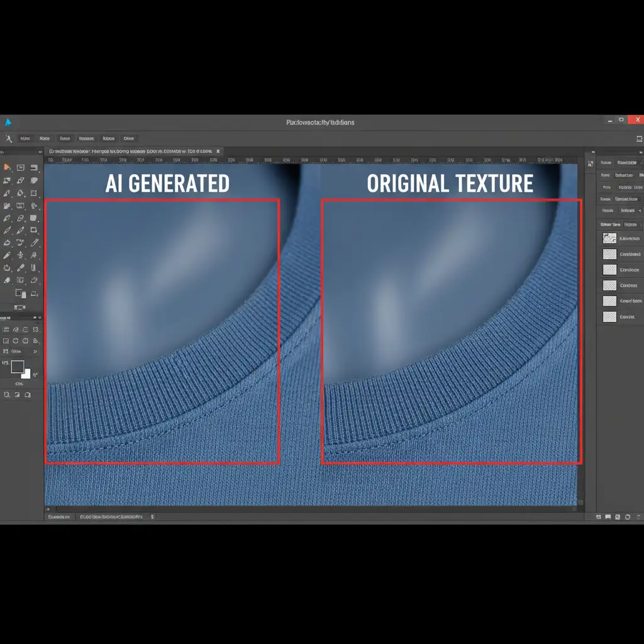The height and width of the screenshot is (644, 644).
Task: Click the trash icon in bottom-right panel footer
Action: point(637,516)
